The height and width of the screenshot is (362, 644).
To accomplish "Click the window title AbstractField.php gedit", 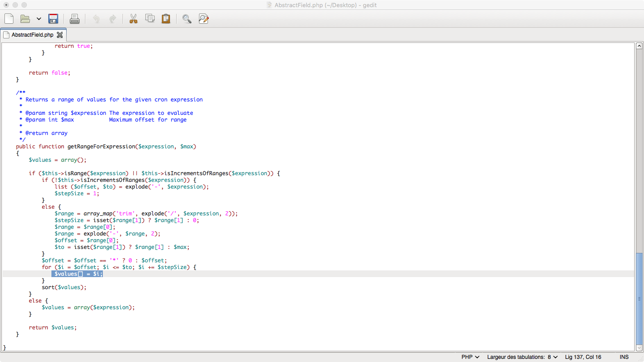I will coord(326,5).
